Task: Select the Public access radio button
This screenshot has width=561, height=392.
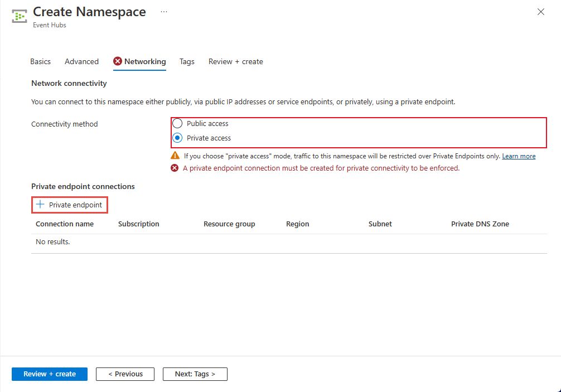Action: click(177, 123)
